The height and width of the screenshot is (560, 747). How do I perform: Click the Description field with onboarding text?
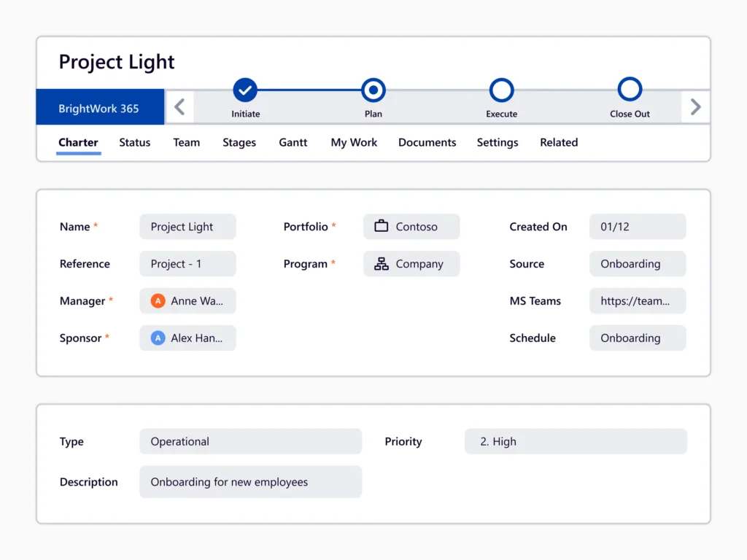[x=250, y=481]
